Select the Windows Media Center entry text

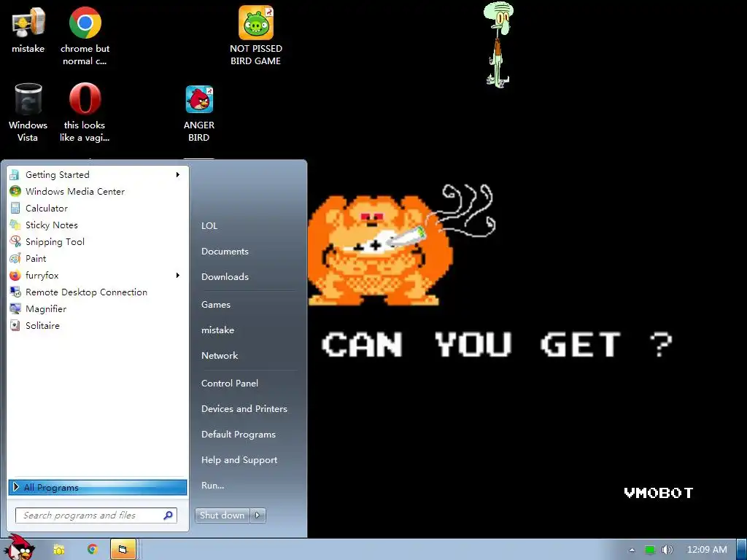click(75, 192)
